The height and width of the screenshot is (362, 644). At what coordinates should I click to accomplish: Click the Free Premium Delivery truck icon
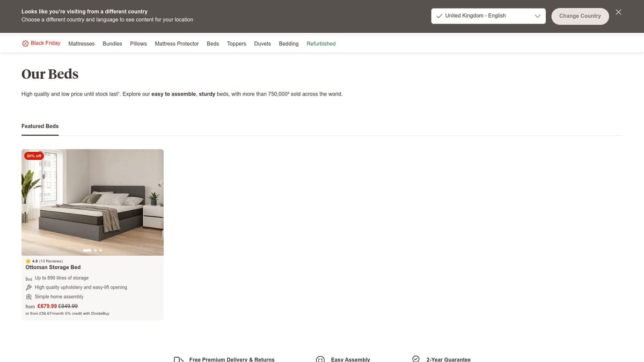coord(179,359)
